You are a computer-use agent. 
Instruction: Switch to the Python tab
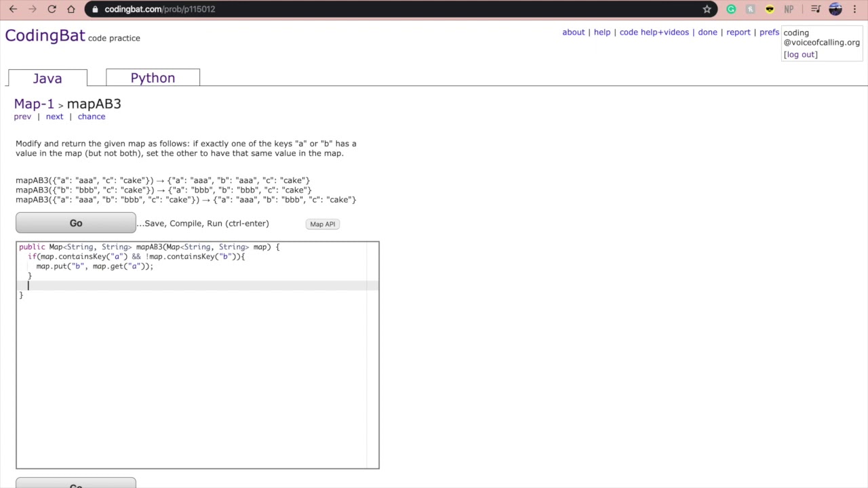tap(153, 77)
